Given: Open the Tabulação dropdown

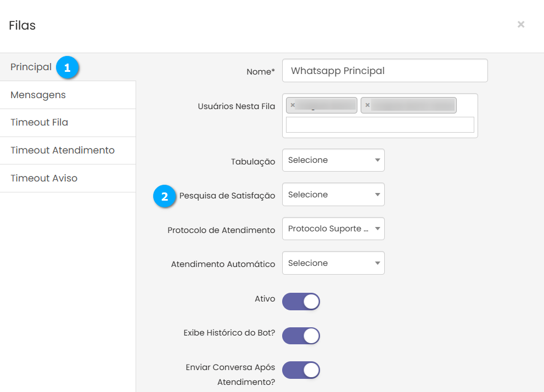Looking at the screenshot, I should pos(333,160).
